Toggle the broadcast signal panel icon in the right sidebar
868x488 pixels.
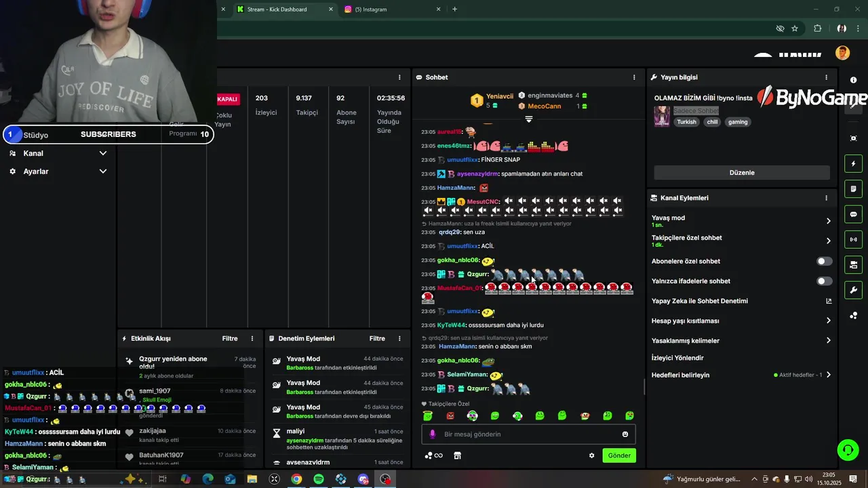tap(853, 239)
